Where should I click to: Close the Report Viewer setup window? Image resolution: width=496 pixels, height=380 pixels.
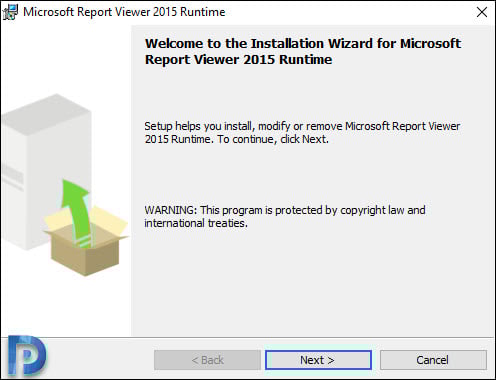482,12
